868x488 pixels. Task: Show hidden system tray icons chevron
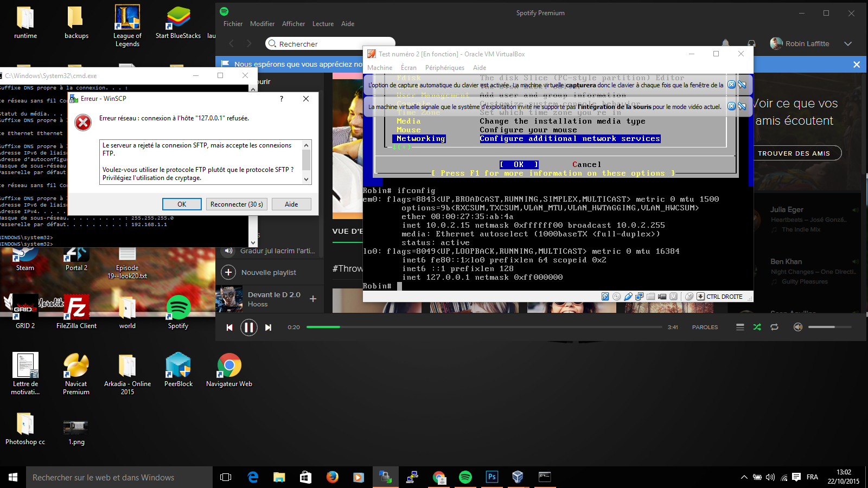tap(744, 477)
